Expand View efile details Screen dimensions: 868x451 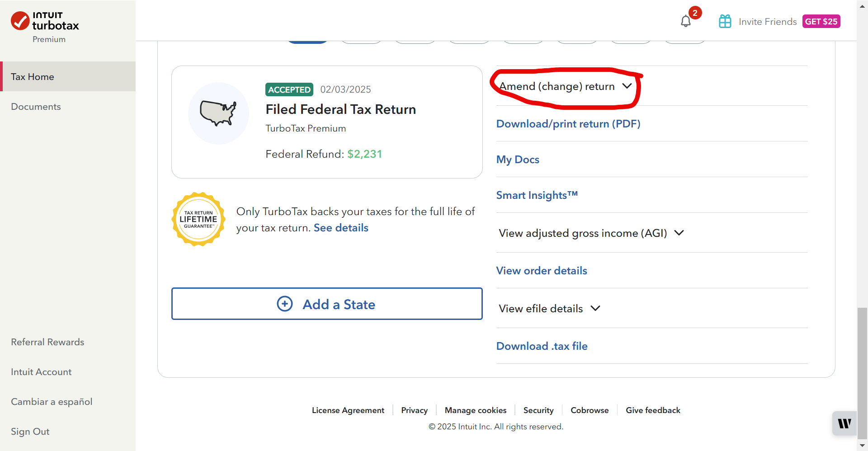pos(549,309)
